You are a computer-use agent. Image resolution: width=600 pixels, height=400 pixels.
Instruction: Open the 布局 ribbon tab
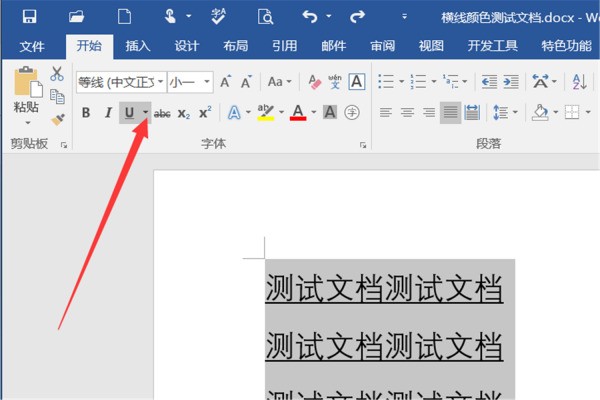(235, 46)
